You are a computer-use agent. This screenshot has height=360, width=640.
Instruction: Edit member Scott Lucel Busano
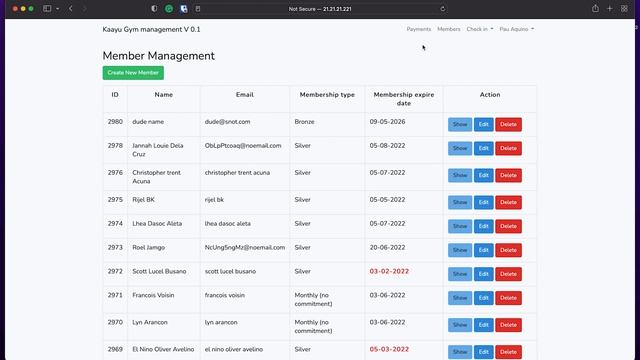click(484, 274)
